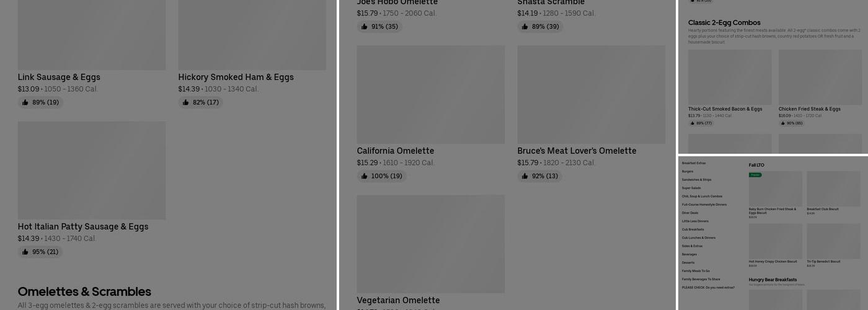Click thumbs-up icon under Thick-Cut Smoked Bacon & Eggs

point(692,123)
